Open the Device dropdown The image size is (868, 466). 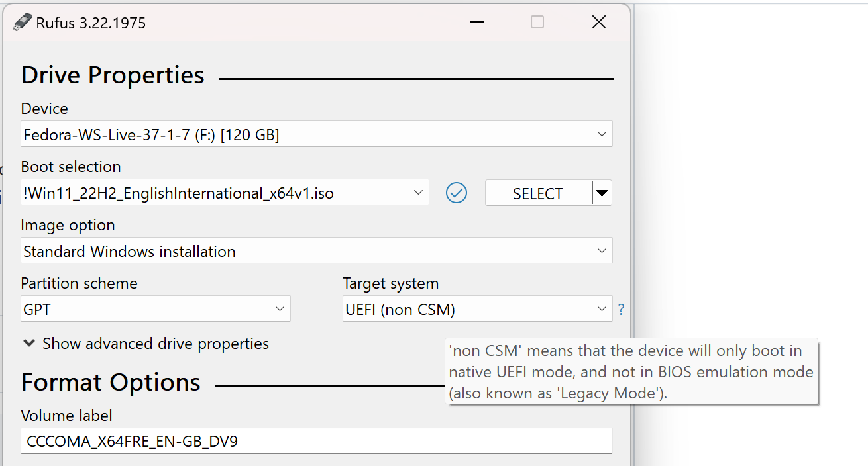602,134
